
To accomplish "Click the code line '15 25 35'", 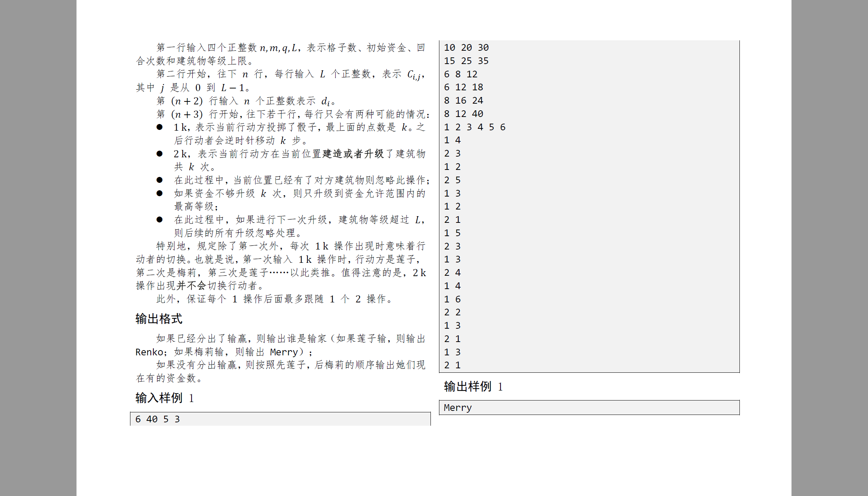I will (466, 61).
